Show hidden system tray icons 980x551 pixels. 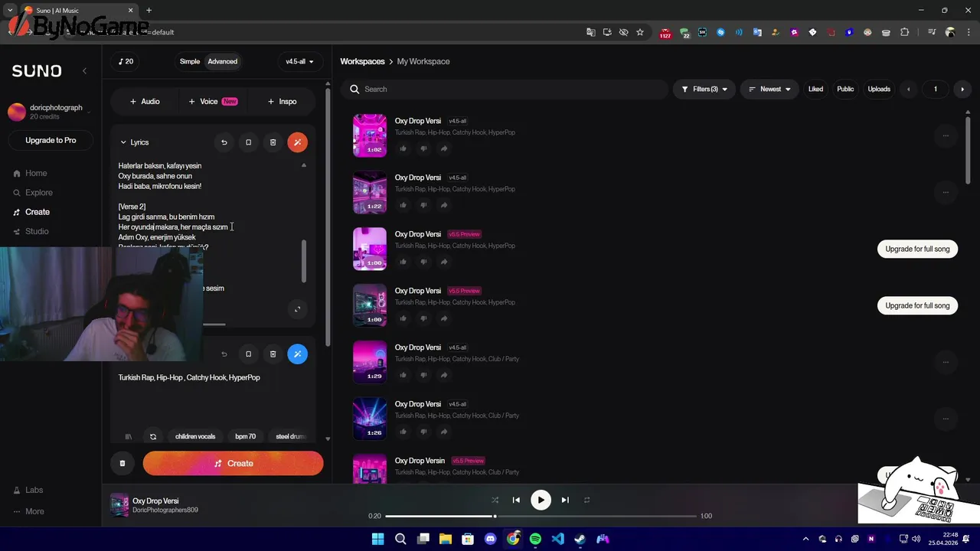click(805, 539)
